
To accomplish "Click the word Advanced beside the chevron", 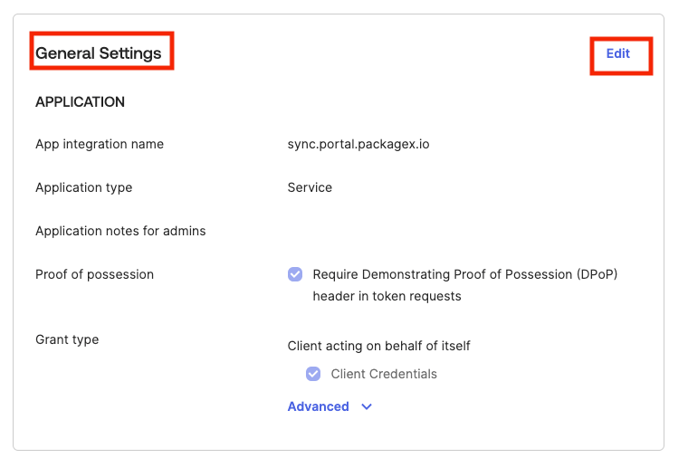I will click(318, 407).
